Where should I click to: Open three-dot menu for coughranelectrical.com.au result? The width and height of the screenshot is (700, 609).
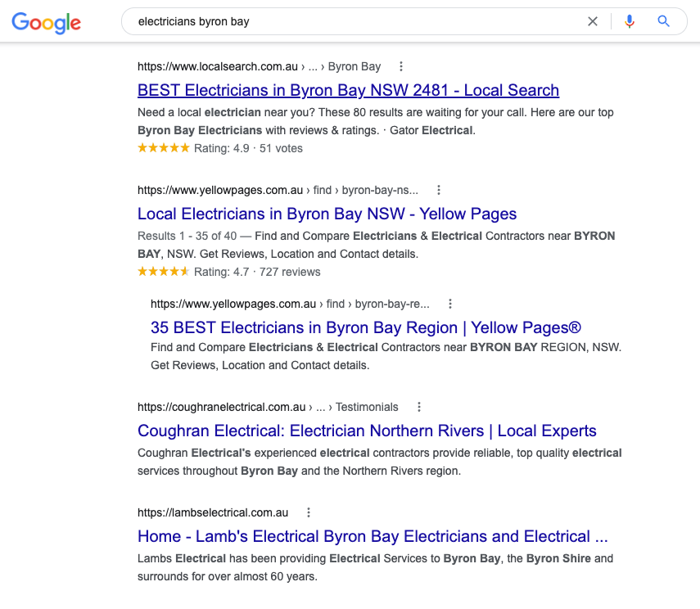tap(418, 407)
